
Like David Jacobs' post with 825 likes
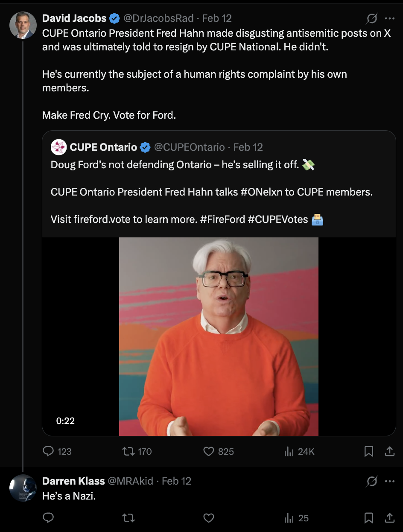pyautogui.click(x=208, y=451)
